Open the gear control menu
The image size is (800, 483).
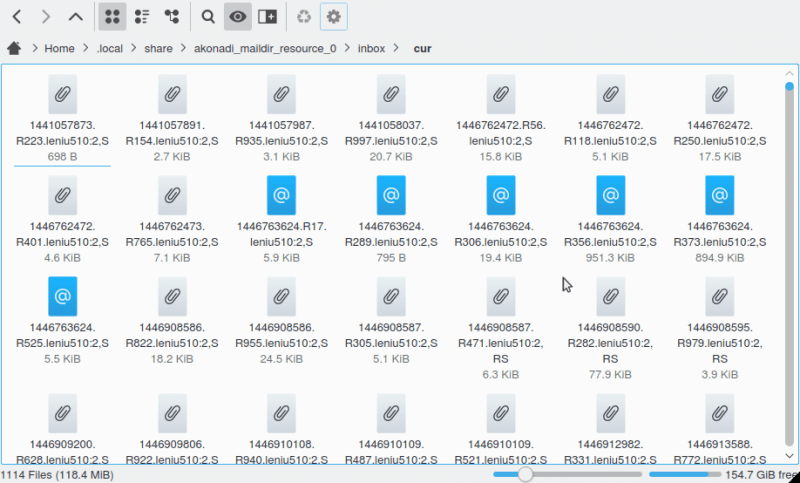pos(334,17)
